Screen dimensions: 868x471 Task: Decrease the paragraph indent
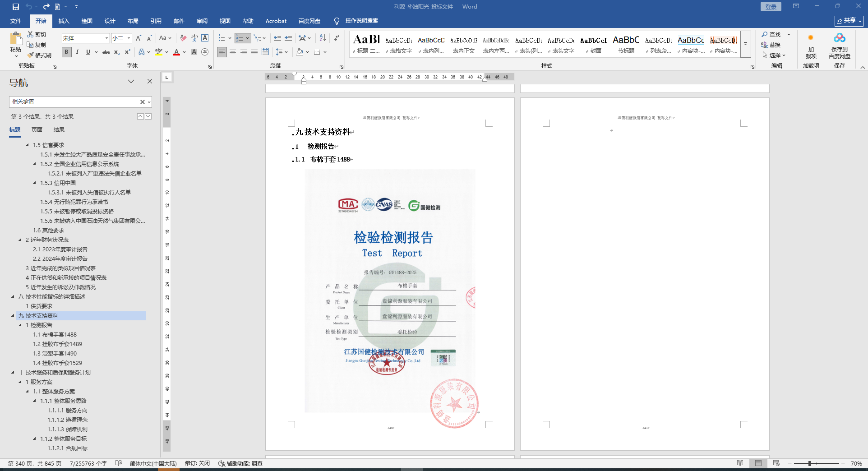pos(277,38)
